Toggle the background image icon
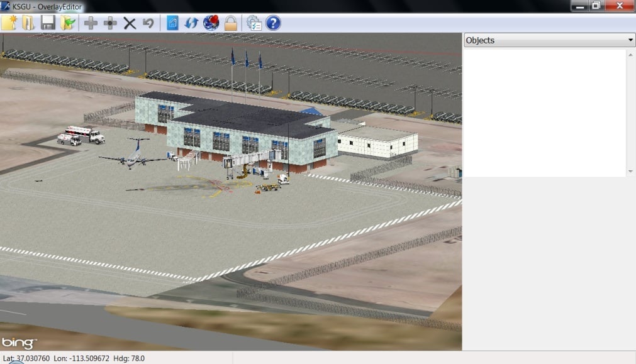 pyautogui.click(x=172, y=23)
